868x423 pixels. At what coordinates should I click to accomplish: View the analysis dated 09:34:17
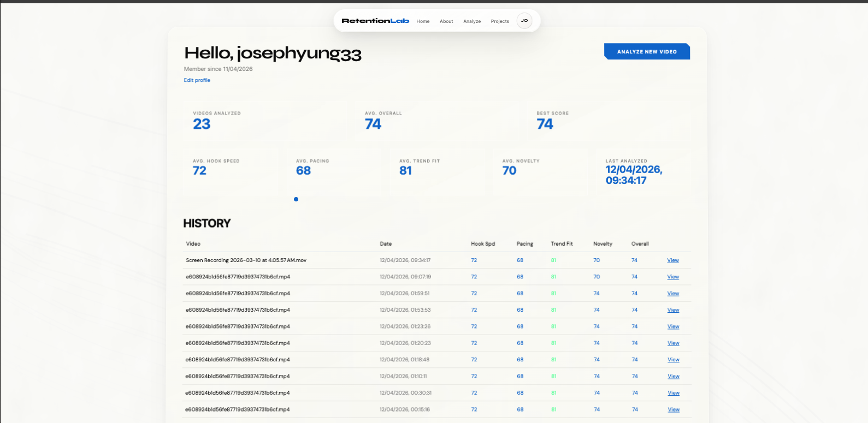pos(673,260)
